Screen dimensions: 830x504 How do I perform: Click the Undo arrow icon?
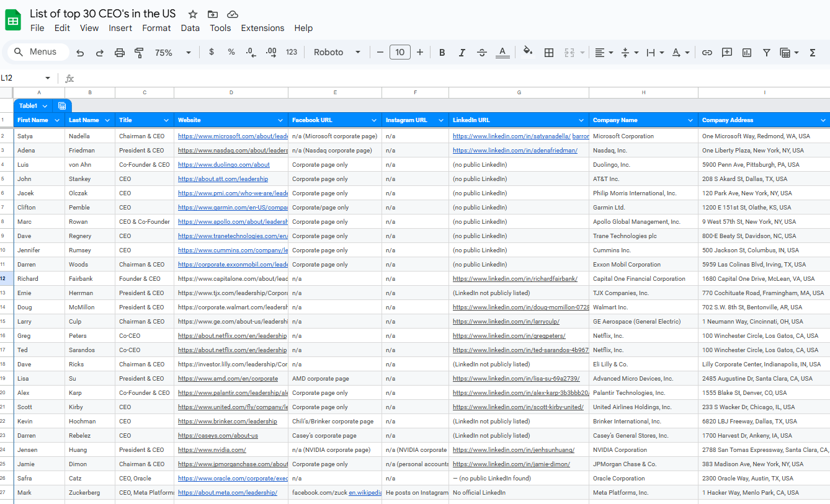pyautogui.click(x=80, y=53)
